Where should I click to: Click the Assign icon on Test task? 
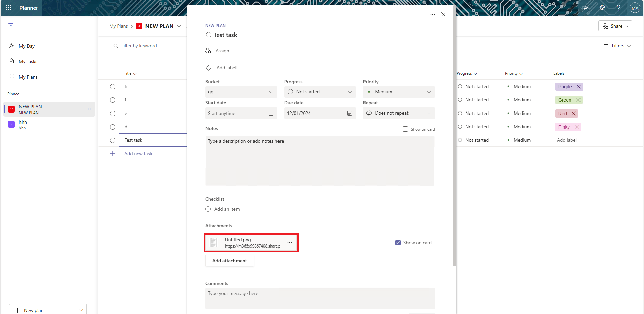pyautogui.click(x=208, y=51)
